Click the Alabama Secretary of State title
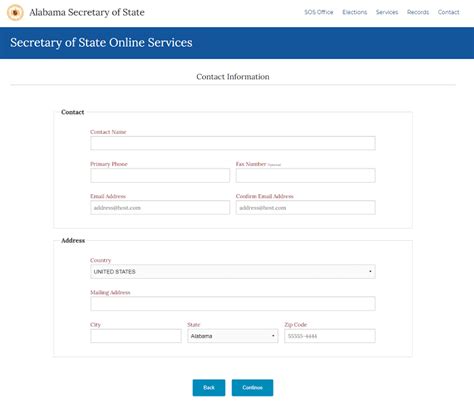 [87, 12]
